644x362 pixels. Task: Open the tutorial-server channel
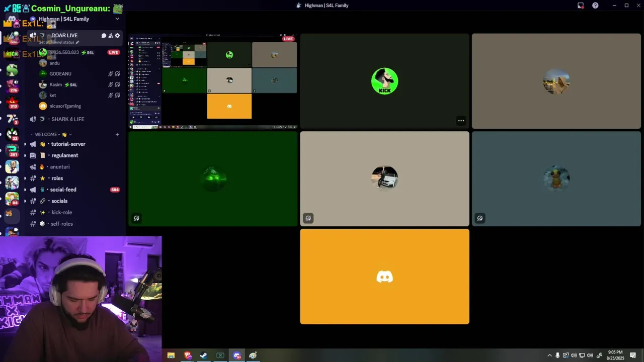(x=68, y=144)
